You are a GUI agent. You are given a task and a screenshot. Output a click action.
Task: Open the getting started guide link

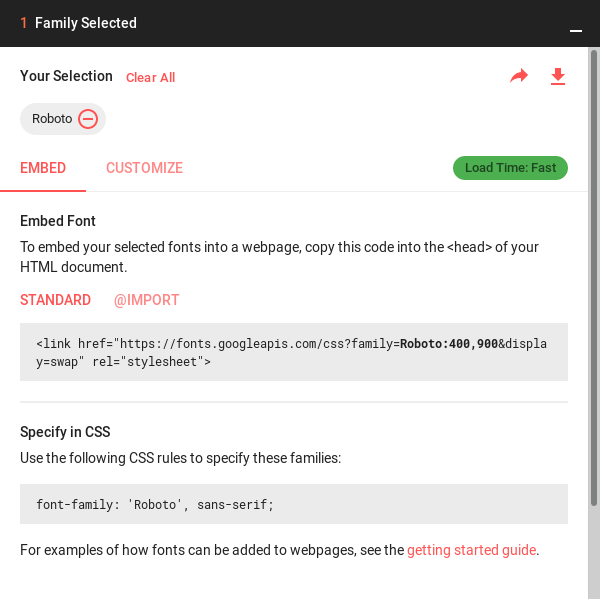[471, 550]
